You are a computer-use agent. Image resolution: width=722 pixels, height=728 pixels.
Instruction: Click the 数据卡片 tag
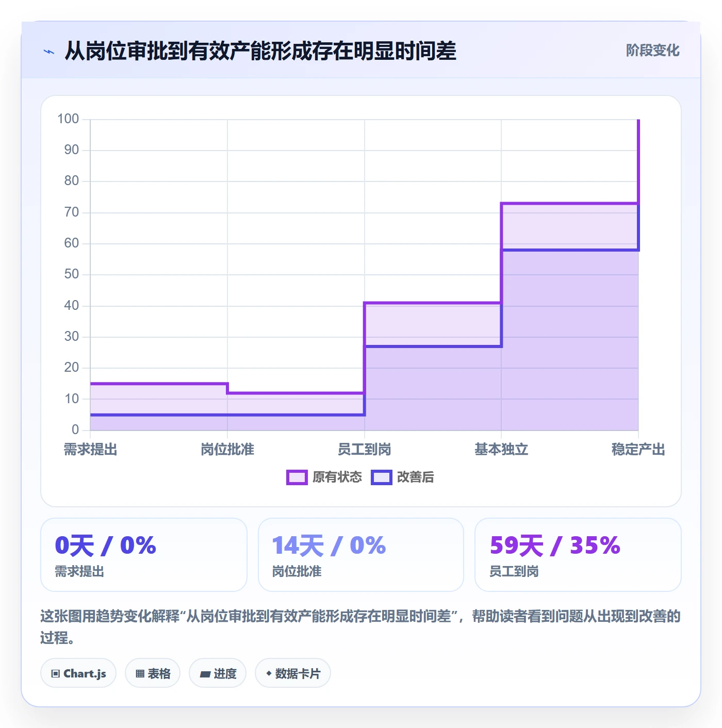293,673
